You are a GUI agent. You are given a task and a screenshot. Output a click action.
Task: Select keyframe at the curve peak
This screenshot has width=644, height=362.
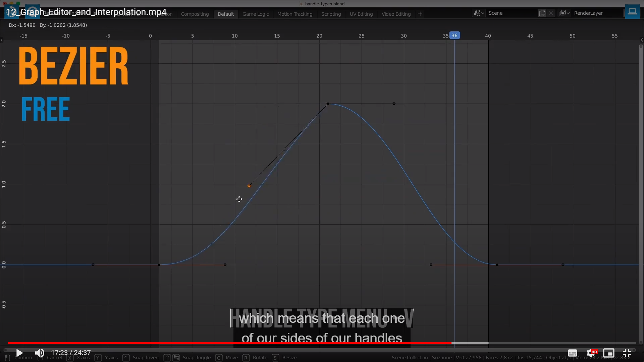tap(328, 104)
